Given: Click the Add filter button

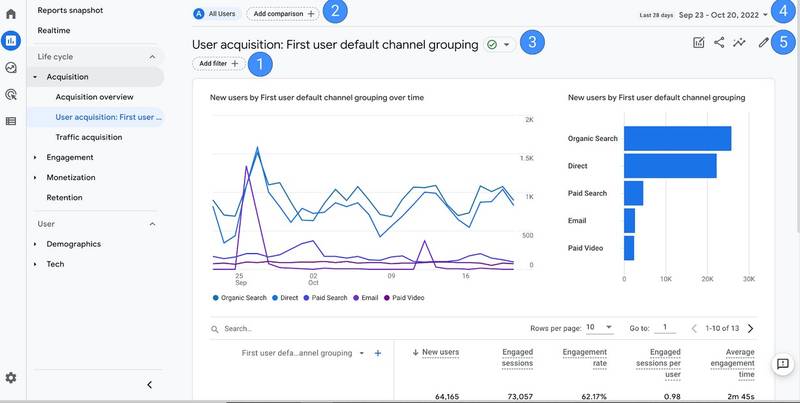Looking at the screenshot, I should tap(218, 64).
